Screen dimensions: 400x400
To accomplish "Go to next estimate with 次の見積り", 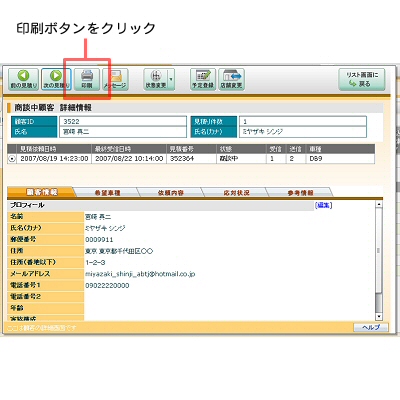I will (x=56, y=79).
